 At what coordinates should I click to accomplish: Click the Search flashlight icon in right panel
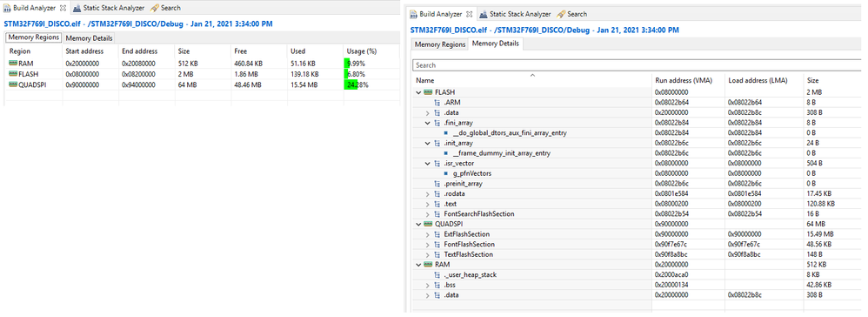pyautogui.click(x=561, y=14)
